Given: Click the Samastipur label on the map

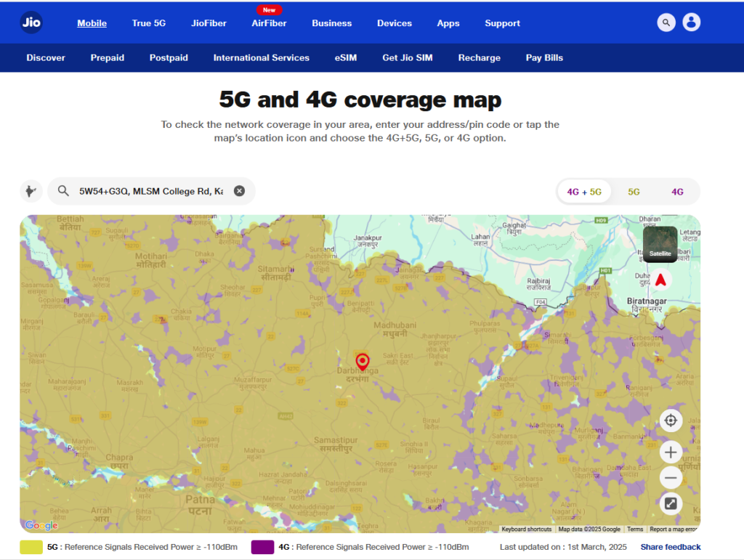Looking at the screenshot, I should coord(336,445).
